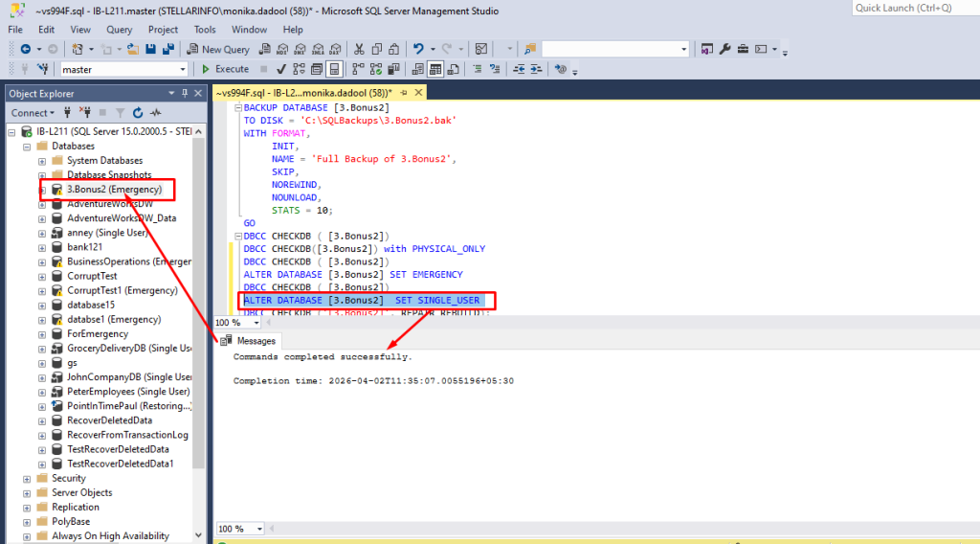Screen dimensions: 980x544
Task: Open the Activity Monitor pulse icon in Object Explorer
Action: pyautogui.click(x=156, y=113)
